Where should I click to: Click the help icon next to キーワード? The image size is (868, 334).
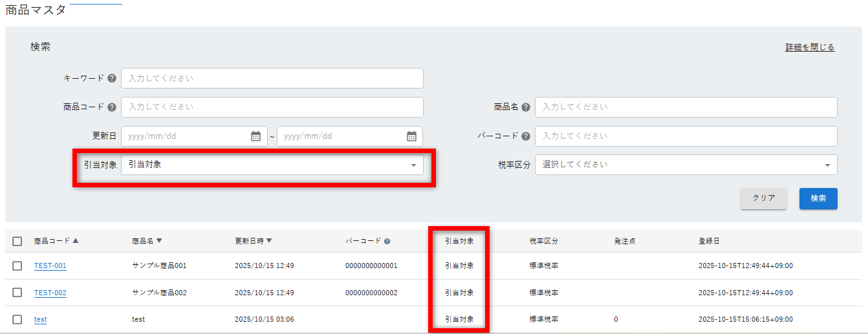point(112,78)
